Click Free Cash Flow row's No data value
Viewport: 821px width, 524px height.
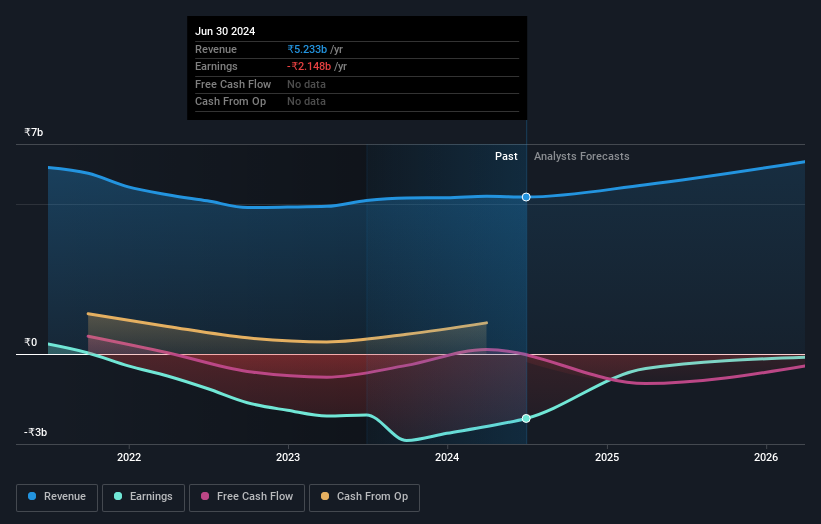click(306, 84)
